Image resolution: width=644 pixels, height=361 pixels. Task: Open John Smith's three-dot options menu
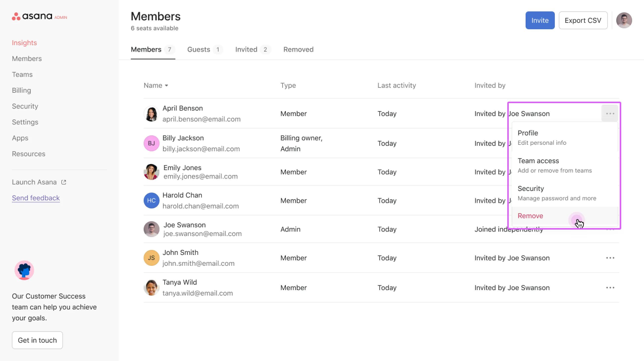610,258
